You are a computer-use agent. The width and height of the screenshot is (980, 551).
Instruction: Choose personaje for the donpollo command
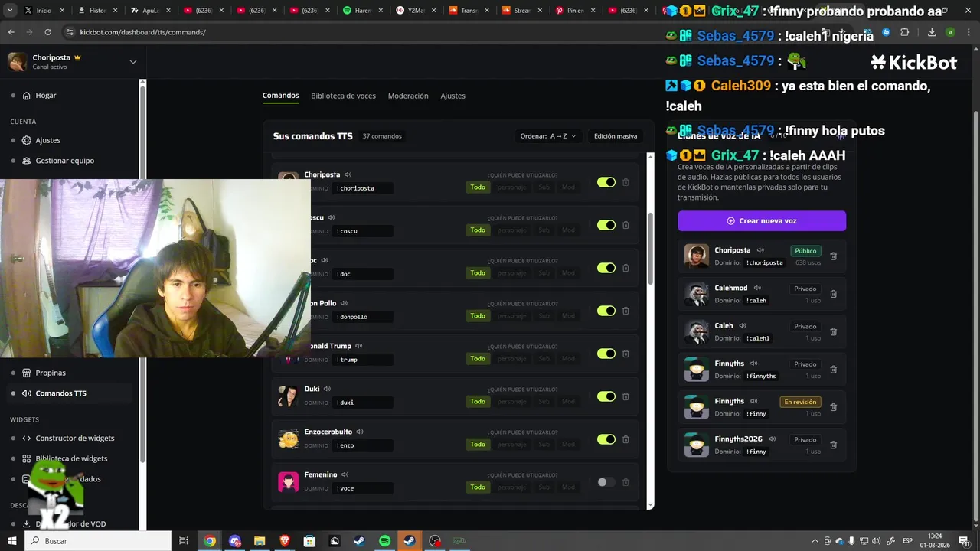click(x=511, y=316)
